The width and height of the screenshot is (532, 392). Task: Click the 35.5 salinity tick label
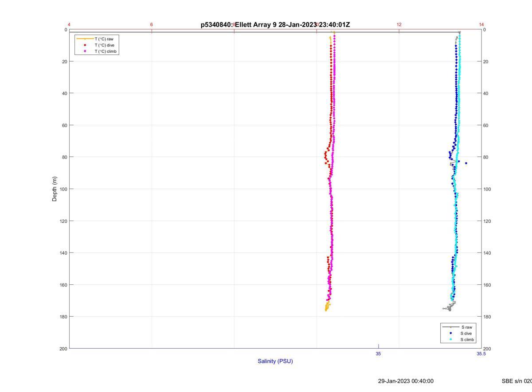(481, 353)
